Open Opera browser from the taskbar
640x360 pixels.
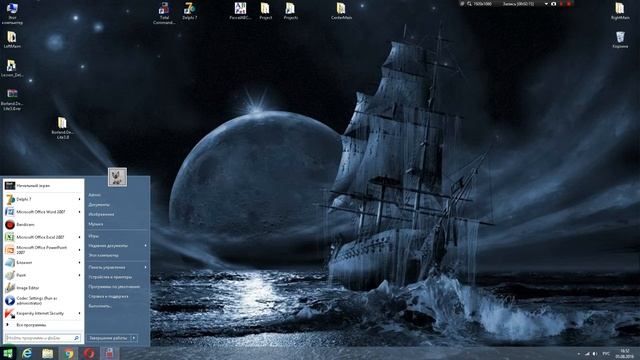[89, 353]
